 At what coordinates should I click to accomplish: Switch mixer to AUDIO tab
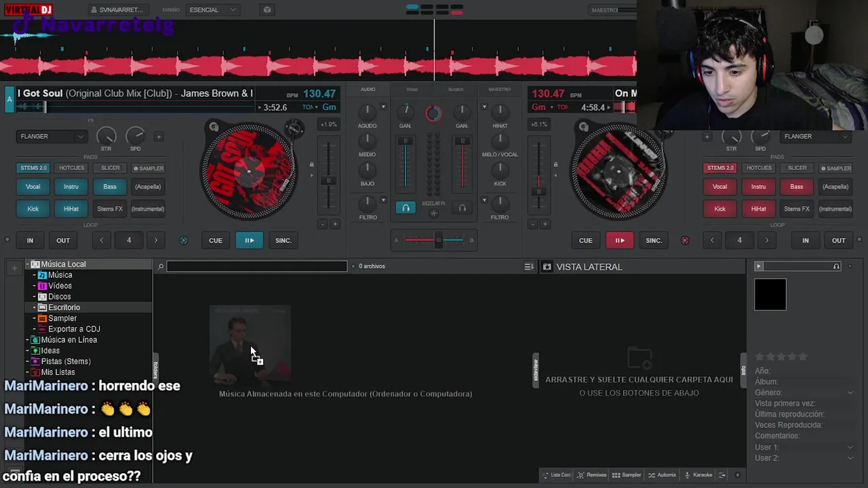tap(368, 89)
